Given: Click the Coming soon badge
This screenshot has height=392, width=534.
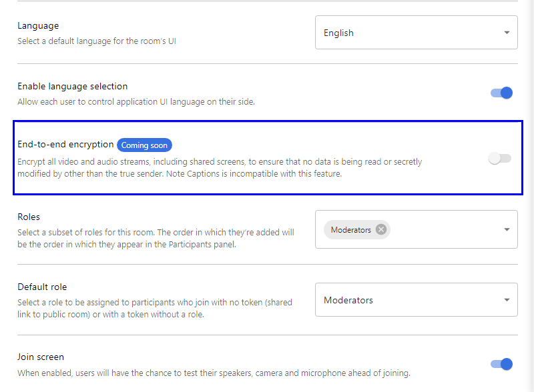Looking at the screenshot, I should (144, 145).
